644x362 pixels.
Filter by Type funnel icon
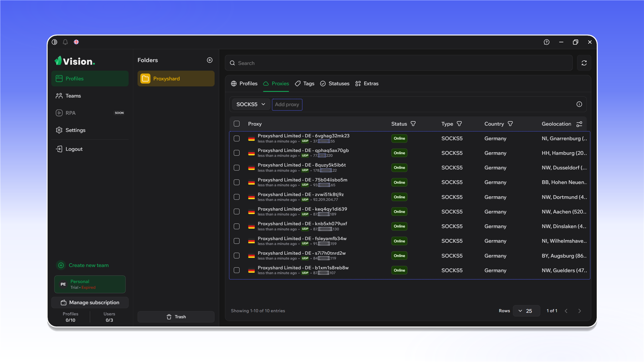tap(459, 124)
